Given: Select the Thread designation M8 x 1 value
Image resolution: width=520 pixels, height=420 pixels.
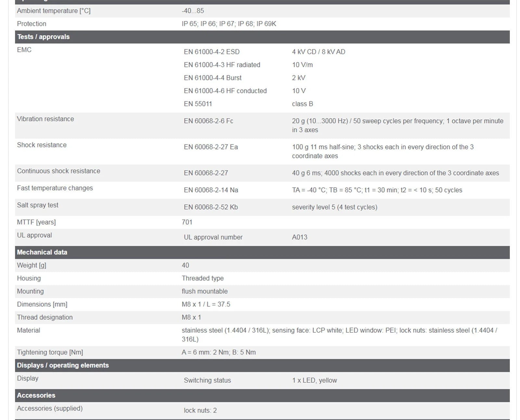Looking at the screenshot, I should click(191, 317).
